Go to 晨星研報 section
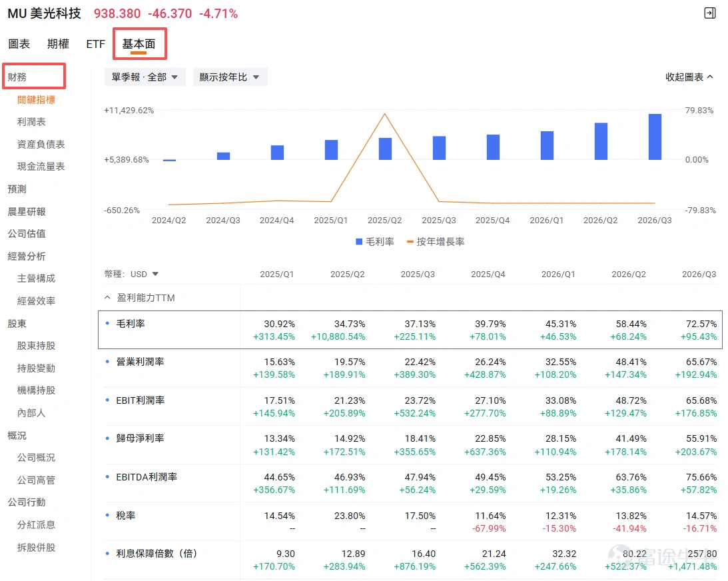The height and width of the screenshot is (581, 728). (x=27, y=211)
